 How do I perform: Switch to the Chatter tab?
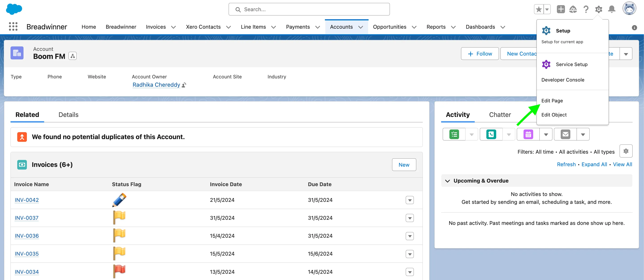coord(500,114)
